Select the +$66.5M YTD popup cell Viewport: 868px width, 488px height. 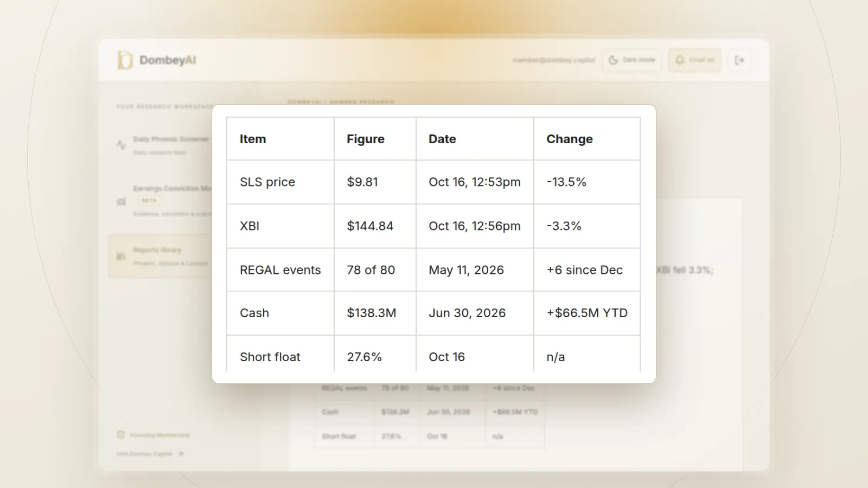587,313
